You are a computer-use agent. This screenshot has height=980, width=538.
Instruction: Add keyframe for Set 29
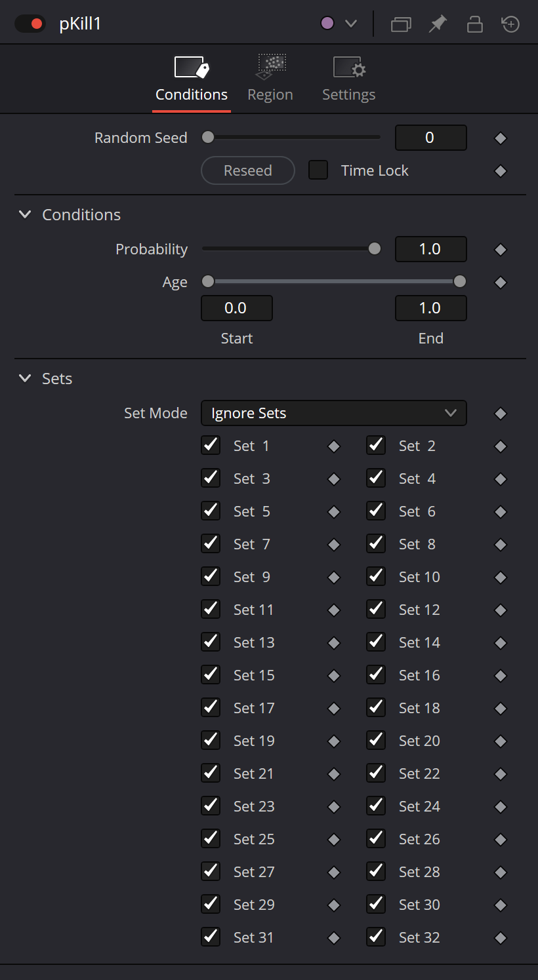pos(334,905)
